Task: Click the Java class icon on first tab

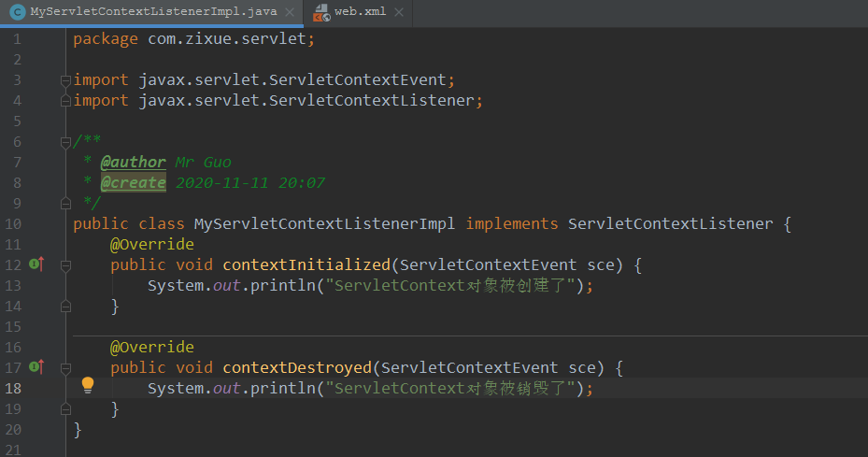Action: coord(18,11)
